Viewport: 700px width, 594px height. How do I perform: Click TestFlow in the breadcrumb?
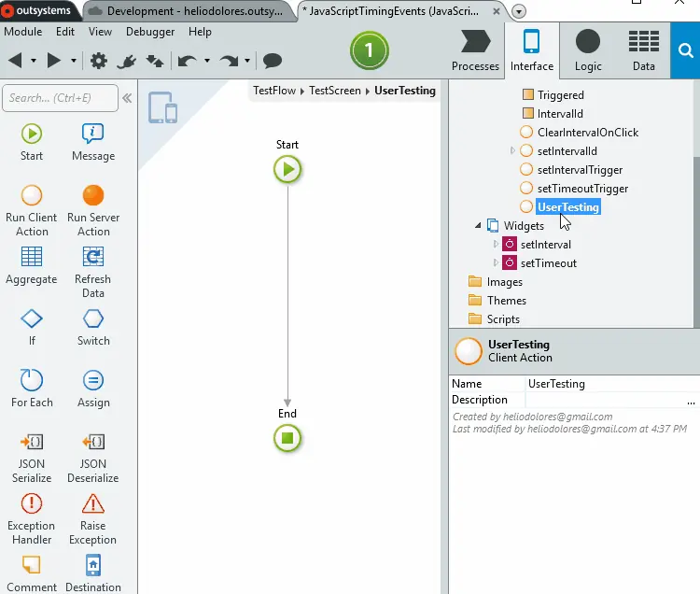[x=274, y=91]
